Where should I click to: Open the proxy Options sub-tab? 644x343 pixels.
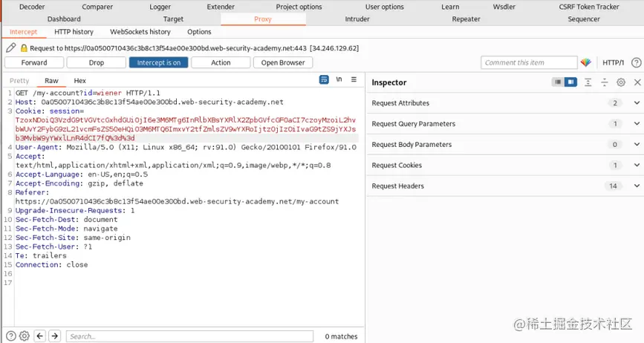point(199,32)
